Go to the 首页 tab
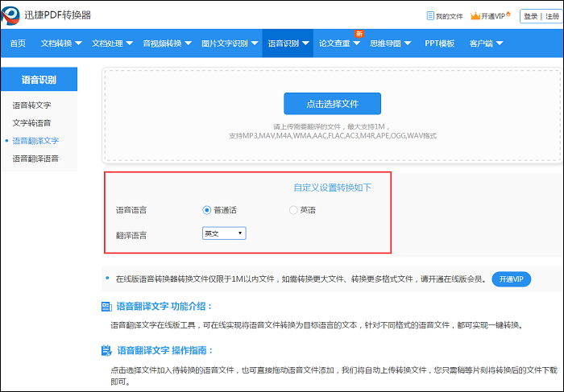The width and height of the screenshot is (564, 392). pyautogui.click(x=18, y=43)
